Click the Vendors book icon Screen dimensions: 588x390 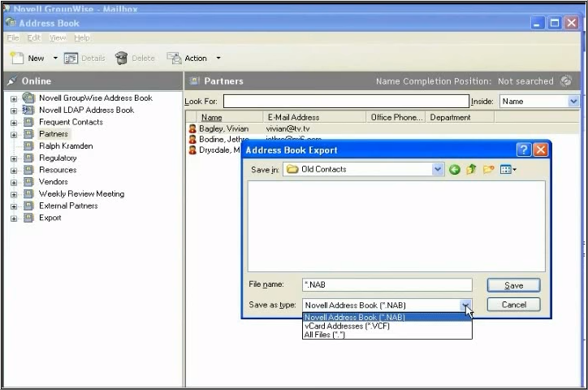pyautogui.click(x=28, y=182)
